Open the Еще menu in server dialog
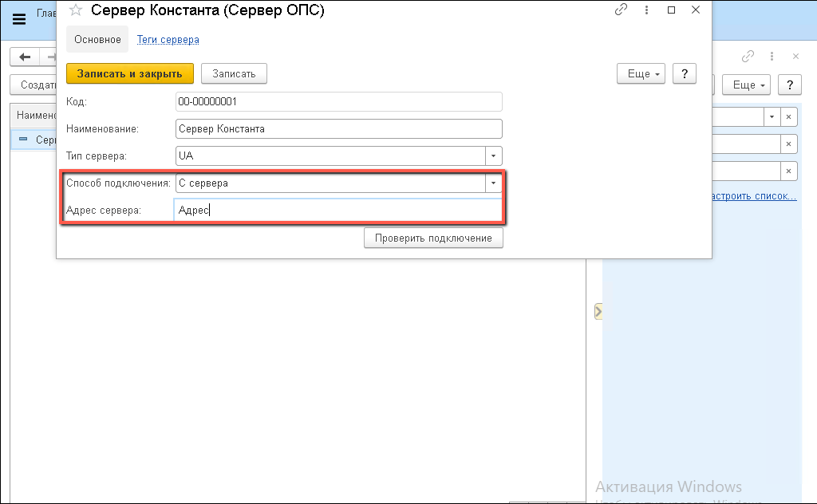This screenshot has width=817, height=504. tap(641, 73)
